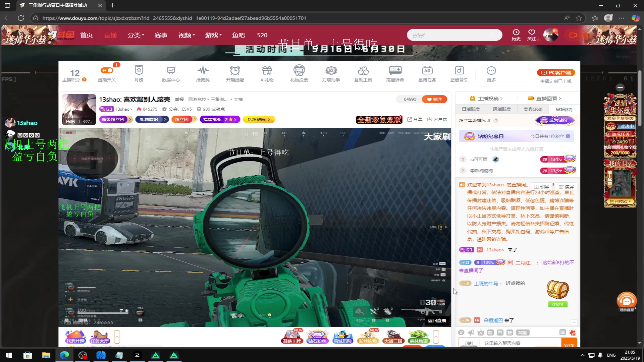644x362 pixels.
Task: Open 历史 watch history icon
Action: (516, 35)
